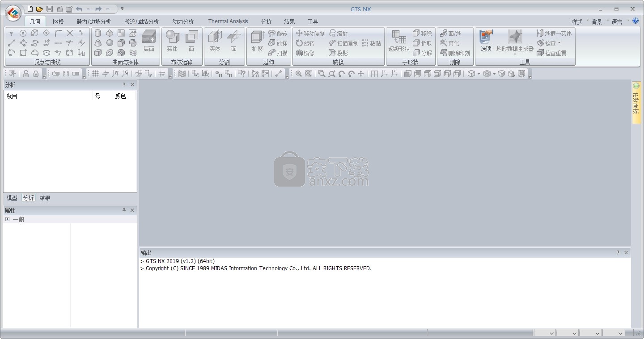Switch to the 动力分析 tab
The height and width of the screenshot is (339, 644).
point(183,21)
